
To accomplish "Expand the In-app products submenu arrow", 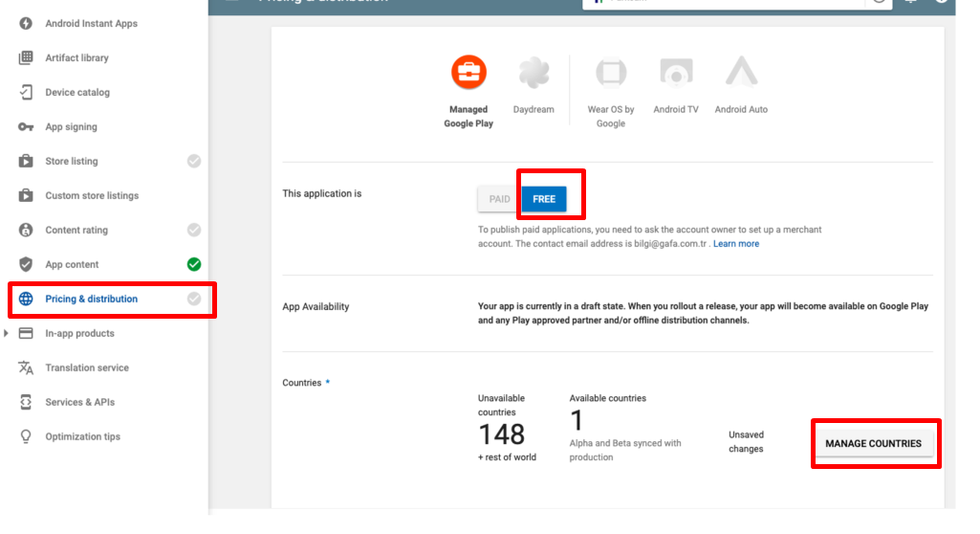I will pyautogui.click(x=7, y=333).
